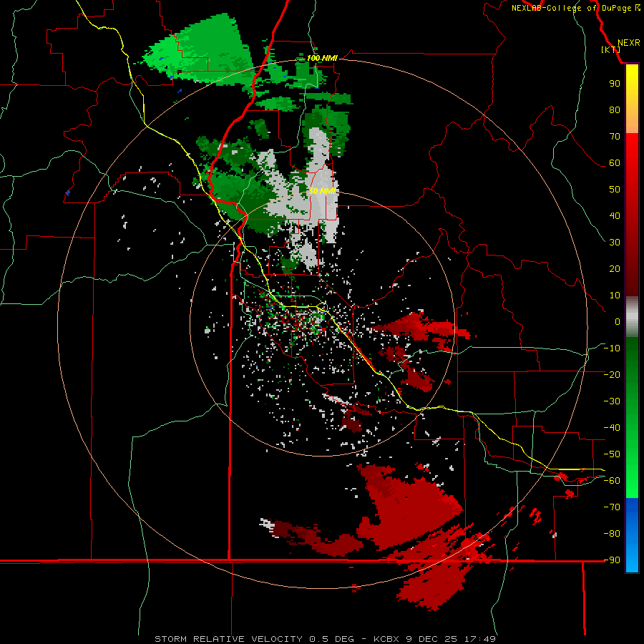This screenshot has height=644, width=644.
Task: Click the "NEXR" label at top right
Action: click(x=629, y=43)
